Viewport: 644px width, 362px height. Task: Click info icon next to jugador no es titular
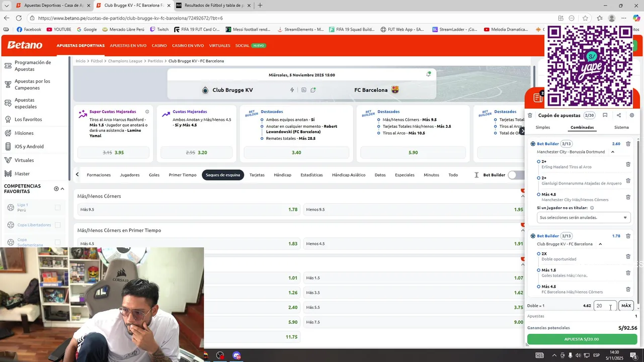pyautogui.click(x=592, y=208)
